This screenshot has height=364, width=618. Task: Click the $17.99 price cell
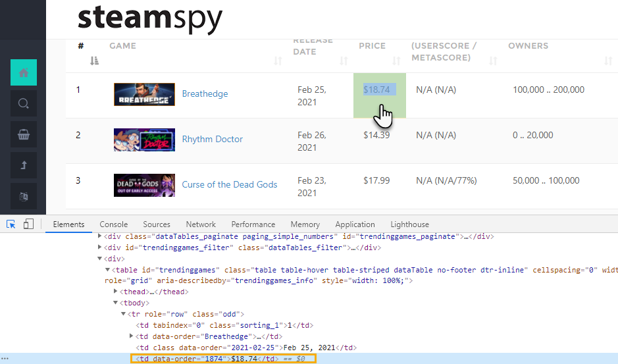[x=376, y=180]
